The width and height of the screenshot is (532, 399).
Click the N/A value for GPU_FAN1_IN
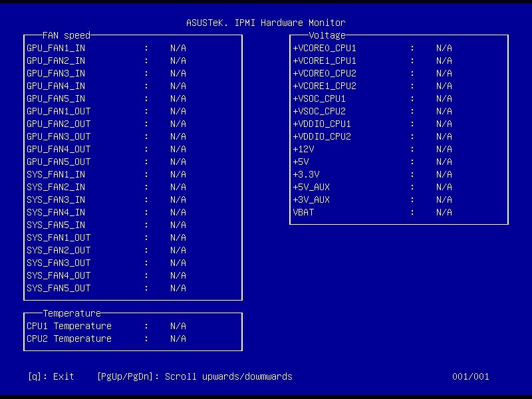point(178,48)
